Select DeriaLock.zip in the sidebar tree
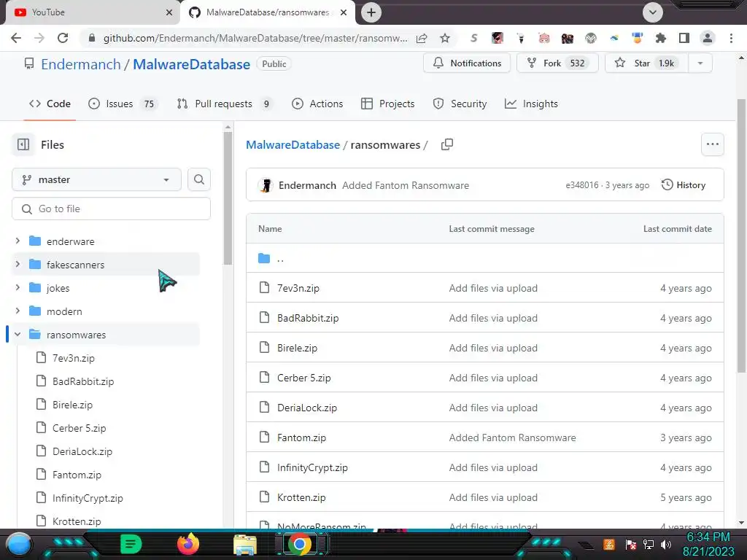The image size is (747, 560). tap(82, 451)
